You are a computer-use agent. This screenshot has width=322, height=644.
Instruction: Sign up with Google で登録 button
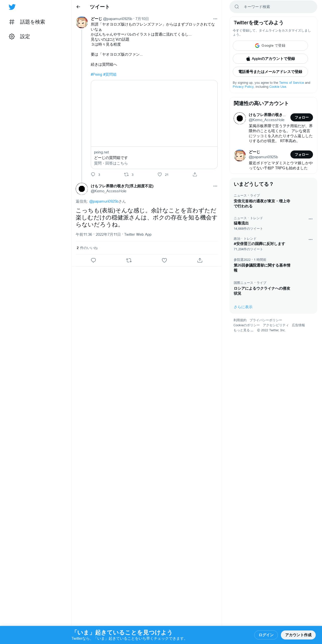(270, 46)
